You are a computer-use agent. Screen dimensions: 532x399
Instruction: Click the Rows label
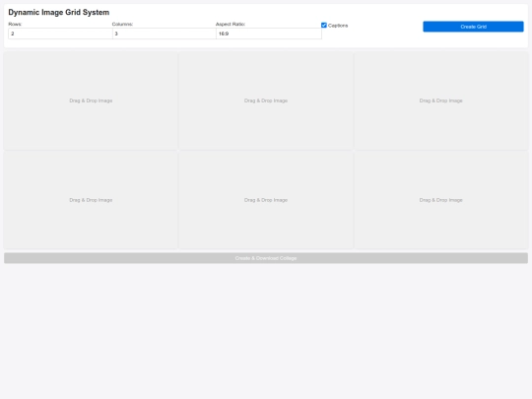click(15, 24)
